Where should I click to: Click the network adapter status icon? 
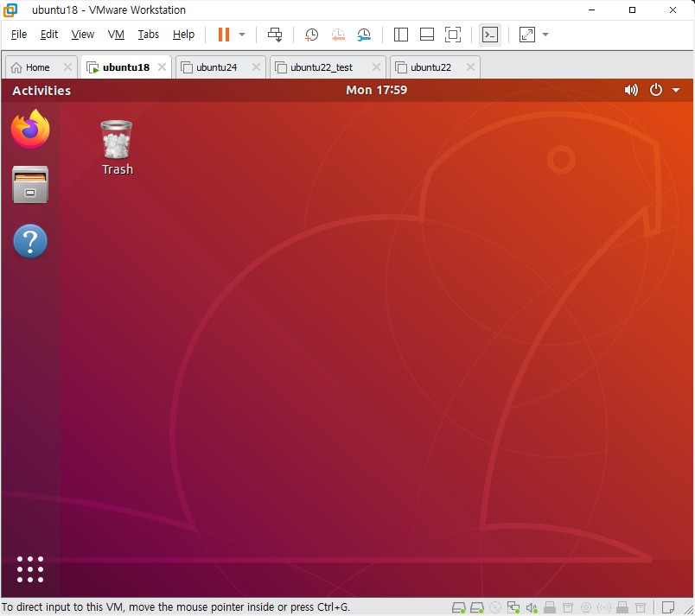click(x=513, y=607)
